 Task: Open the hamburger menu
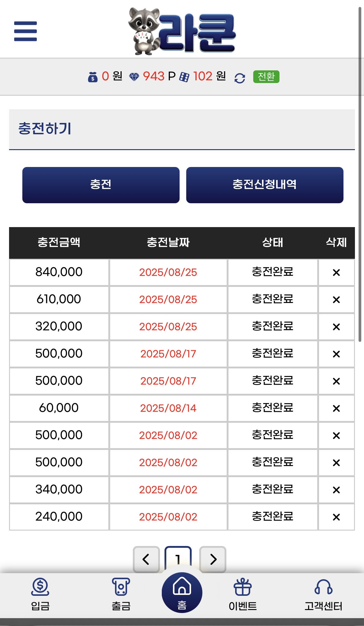tap(25, 31)
